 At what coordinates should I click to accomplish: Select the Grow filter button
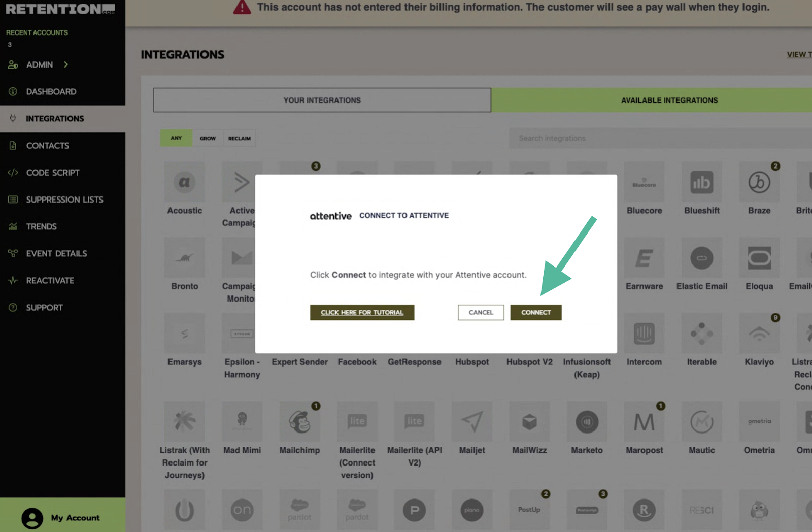208,138
